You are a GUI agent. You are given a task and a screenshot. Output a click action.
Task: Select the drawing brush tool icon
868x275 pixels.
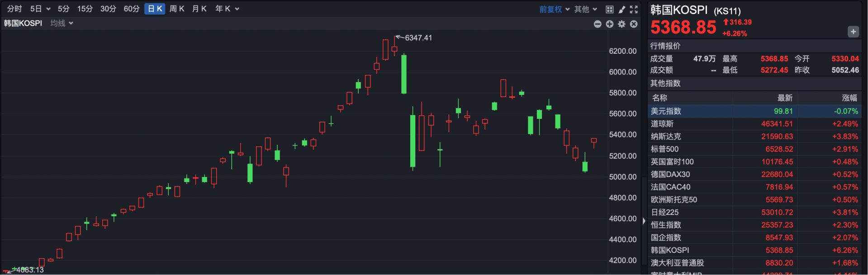tap(622, 9)
